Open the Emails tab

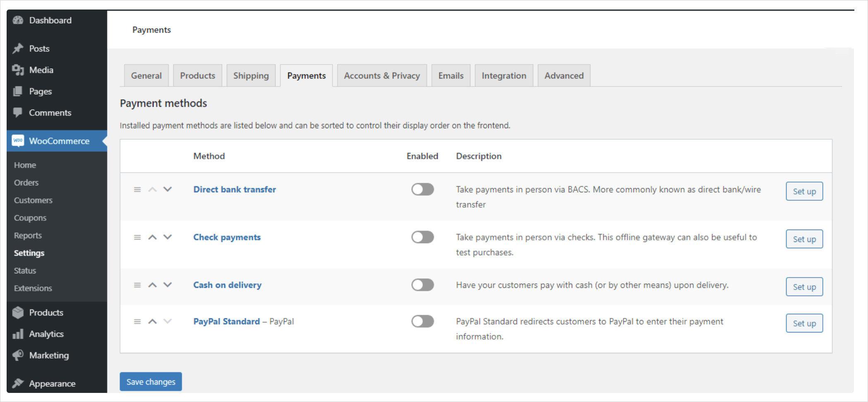451,76
